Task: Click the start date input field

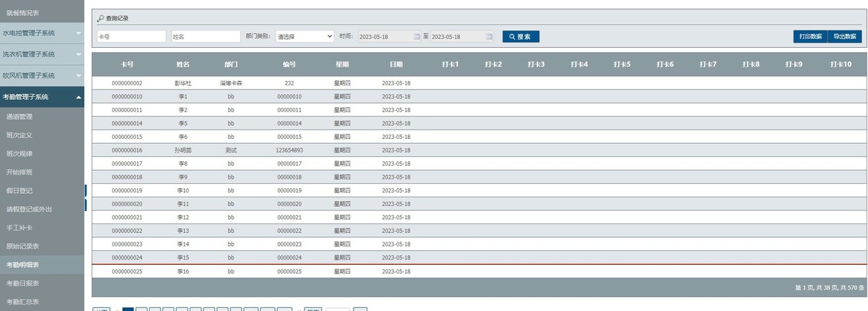Action: tap(389, 36)
